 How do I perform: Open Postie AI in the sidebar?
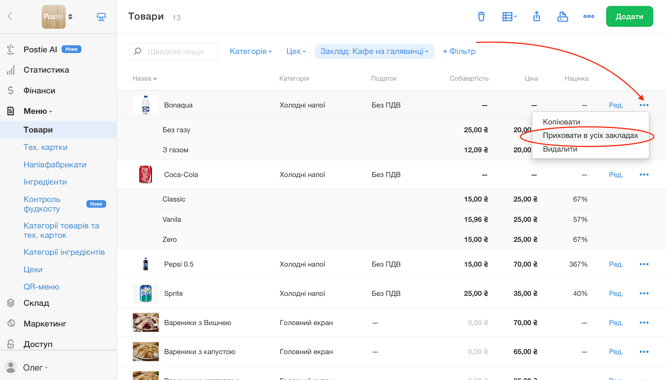pos(40,50)
